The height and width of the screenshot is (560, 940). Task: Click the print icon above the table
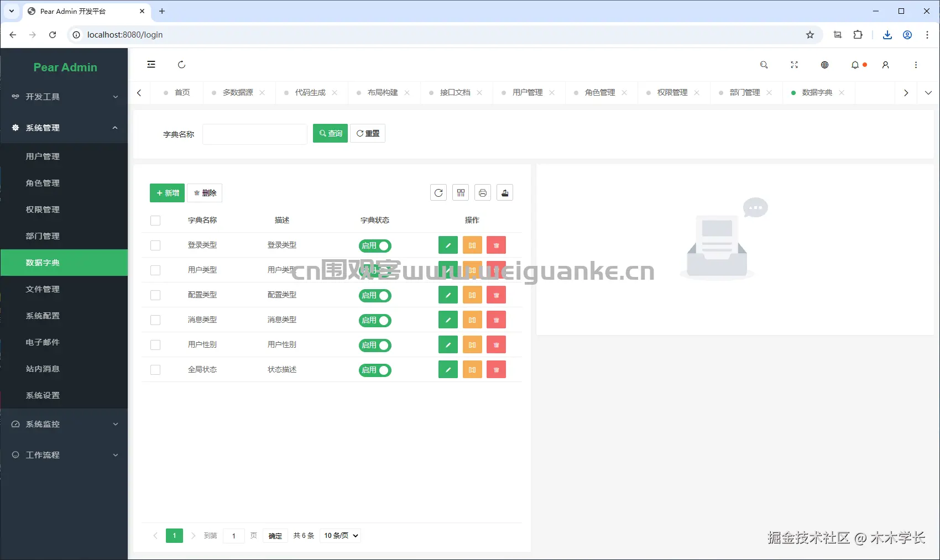tap(483, 193)
